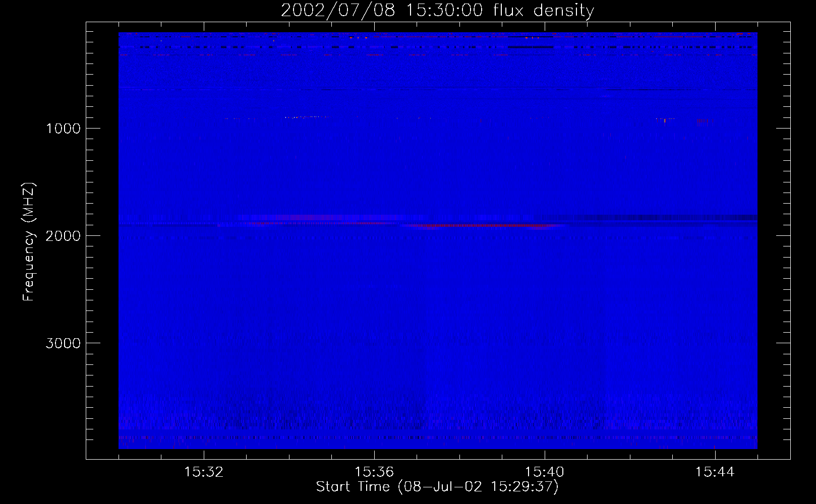Image resolution: width=816 pixels, height=504 pixels.
Task: Click the 'Frequency (MHZ)' y-axis label
Action: click(29, 242)
